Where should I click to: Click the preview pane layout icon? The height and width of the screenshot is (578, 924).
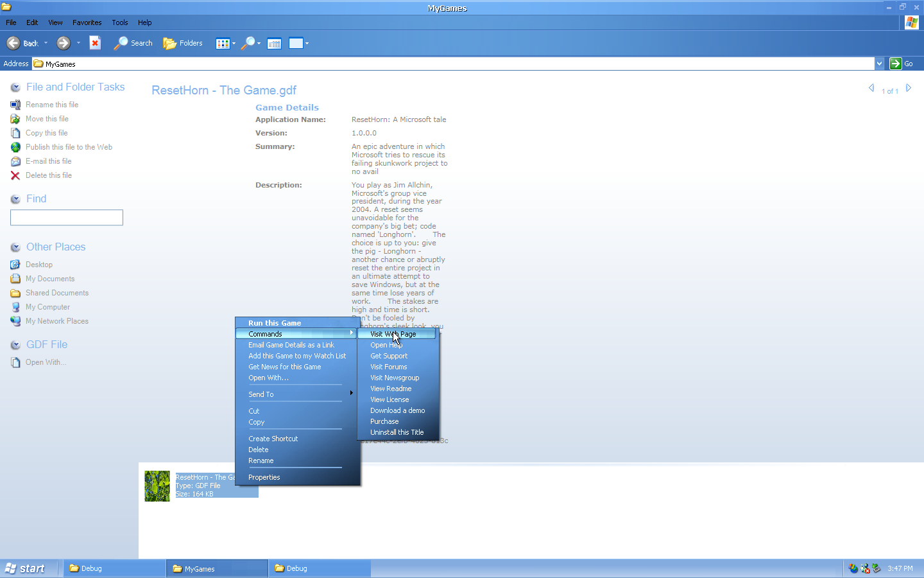tap(296, 44)
